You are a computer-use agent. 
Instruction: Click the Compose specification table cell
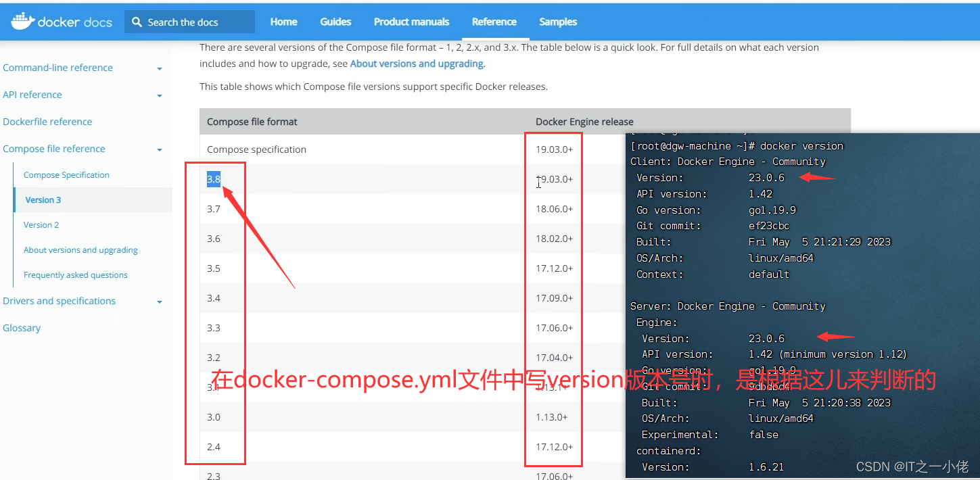(256, 149)
